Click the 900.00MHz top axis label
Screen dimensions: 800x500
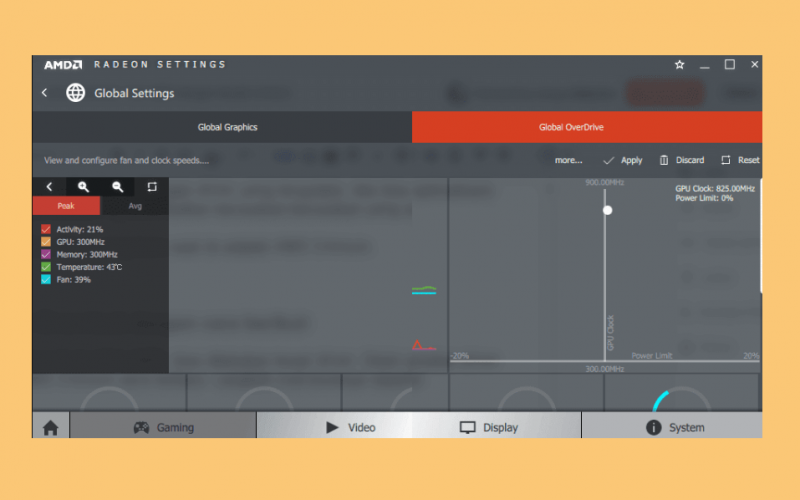[x=605, y=183]
